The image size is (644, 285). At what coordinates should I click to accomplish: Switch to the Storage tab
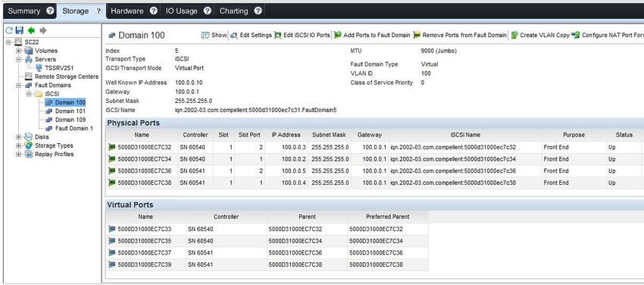[75, 11]
